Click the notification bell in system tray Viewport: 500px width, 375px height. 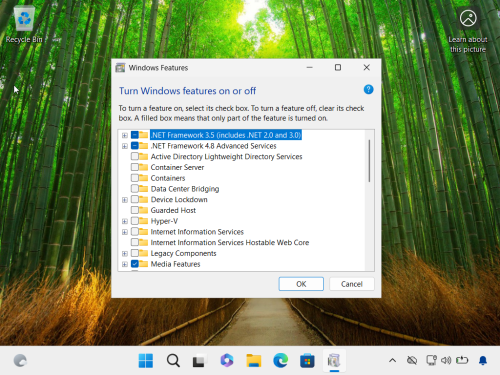(483, 360)
